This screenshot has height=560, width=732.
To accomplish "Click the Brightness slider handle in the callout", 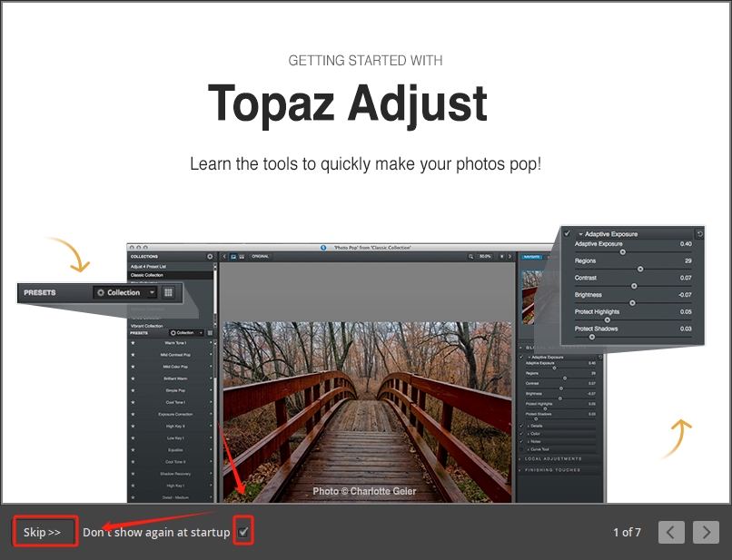I will 632,303.
